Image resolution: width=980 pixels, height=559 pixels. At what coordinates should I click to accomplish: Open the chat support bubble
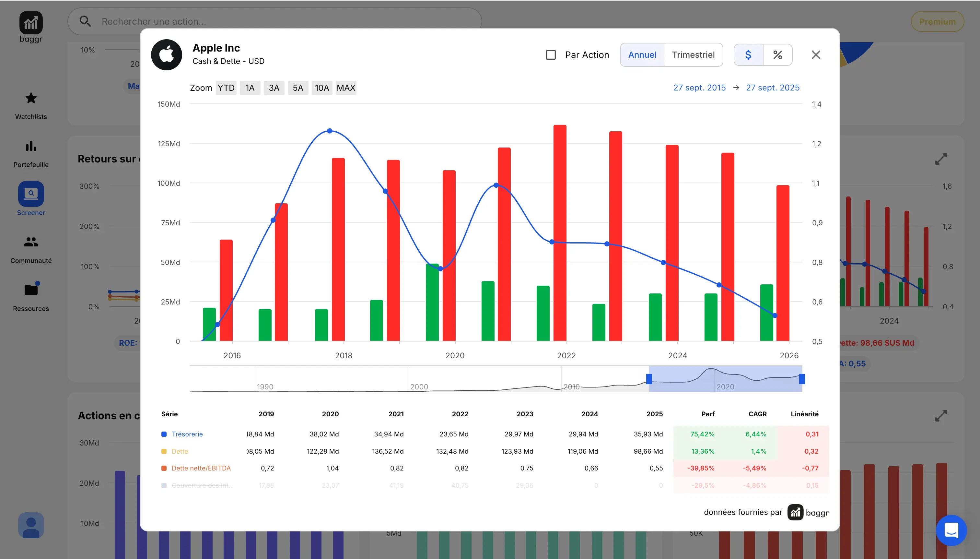(951, 530)
